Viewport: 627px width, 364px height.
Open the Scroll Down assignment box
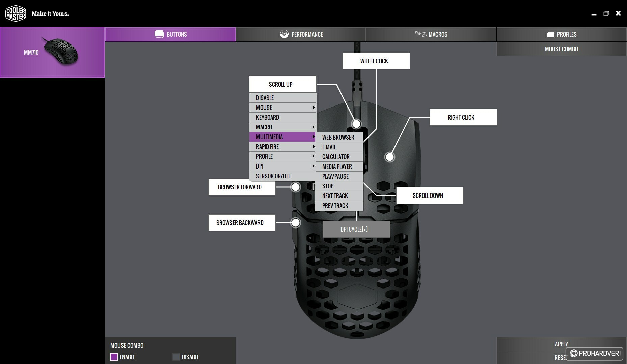[x=430, y=195]
